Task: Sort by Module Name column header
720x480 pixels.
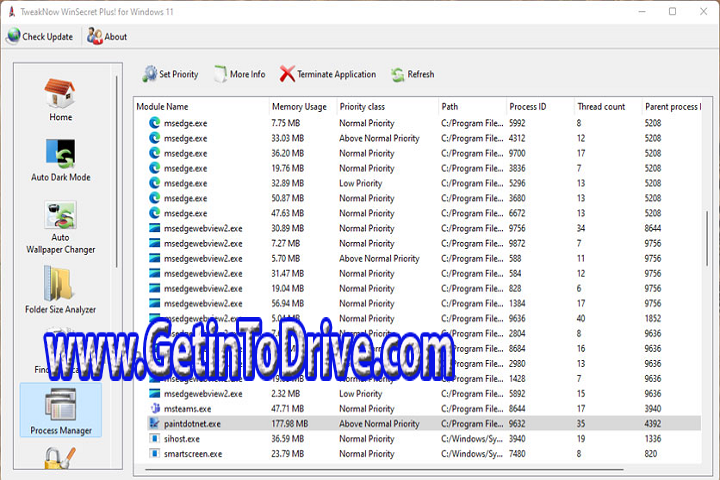Action: (202, 107)
